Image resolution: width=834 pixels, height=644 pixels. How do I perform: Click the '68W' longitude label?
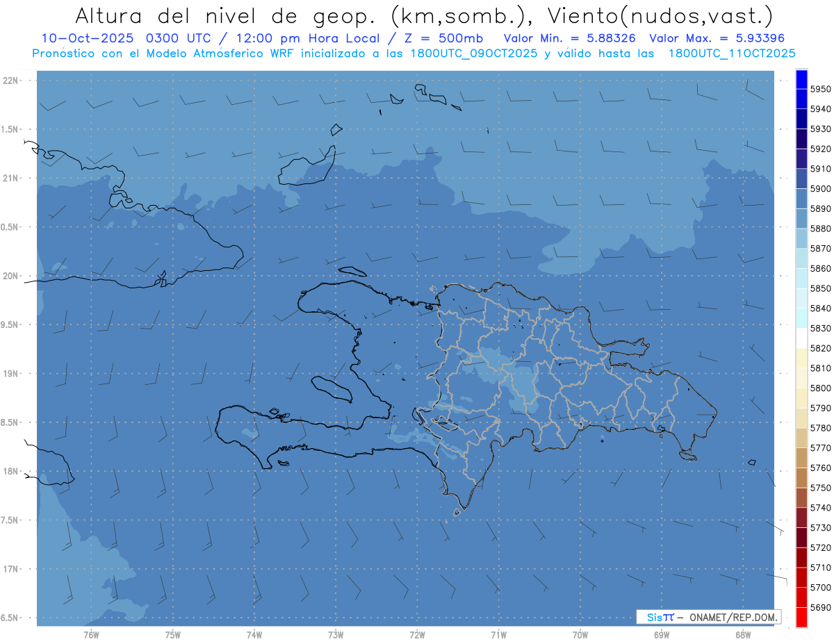[743, 635]
